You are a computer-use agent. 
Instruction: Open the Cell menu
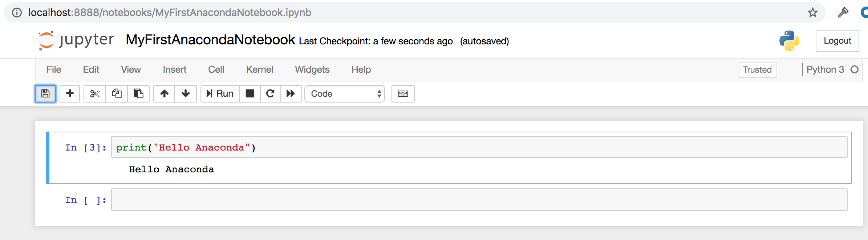pyautogui.click(x=216, y=69)
